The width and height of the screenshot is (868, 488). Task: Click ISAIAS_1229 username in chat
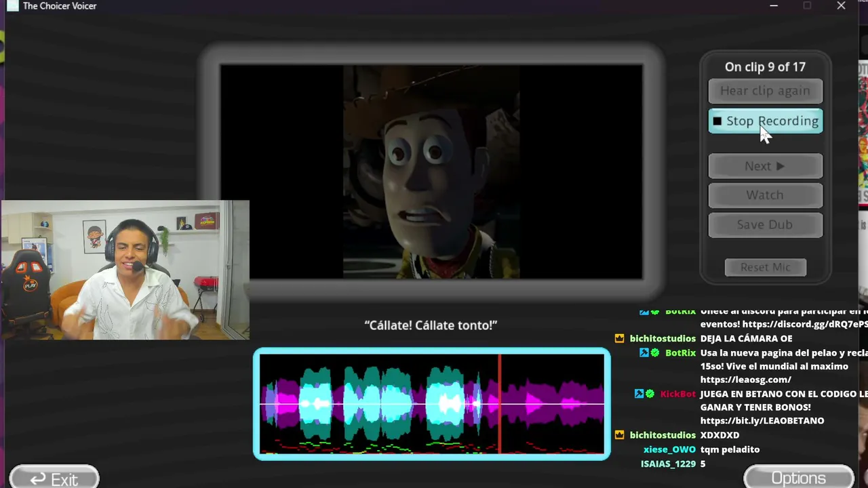668,464
